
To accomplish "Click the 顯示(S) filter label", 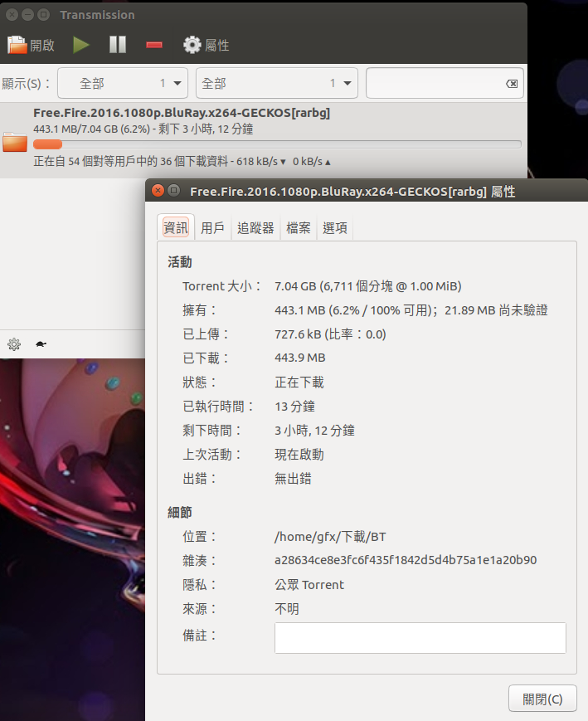I will (x=27, y=84).
